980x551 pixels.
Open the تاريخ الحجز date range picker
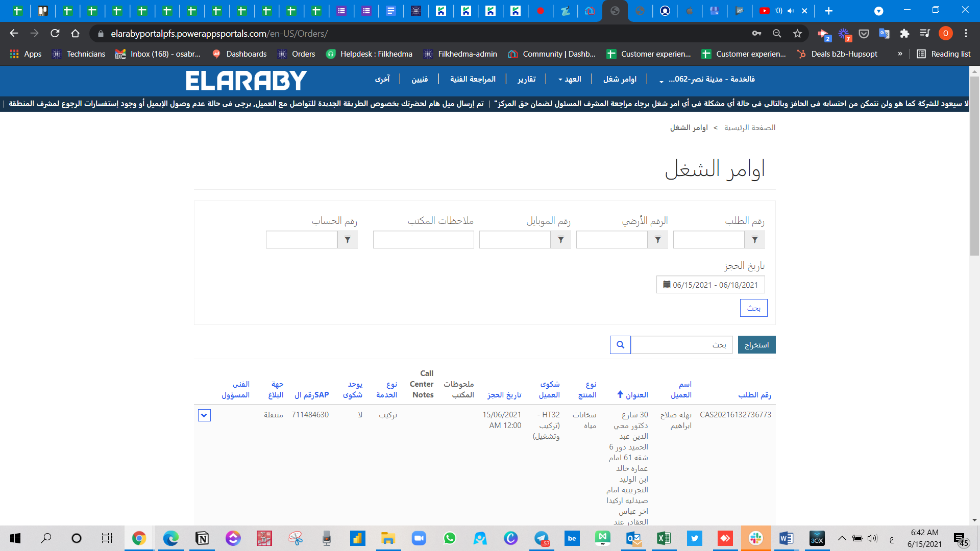[x=710, y=285]
